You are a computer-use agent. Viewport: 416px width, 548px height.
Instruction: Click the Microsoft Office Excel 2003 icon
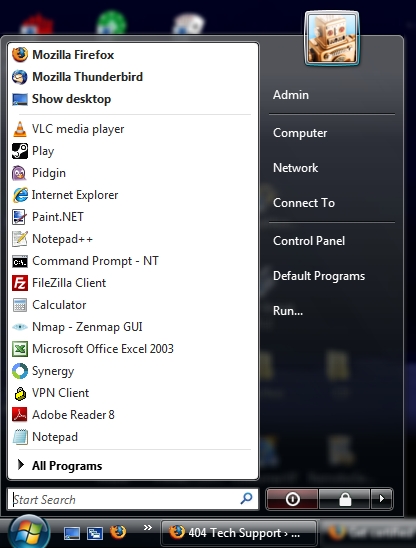tap(20, 349)
